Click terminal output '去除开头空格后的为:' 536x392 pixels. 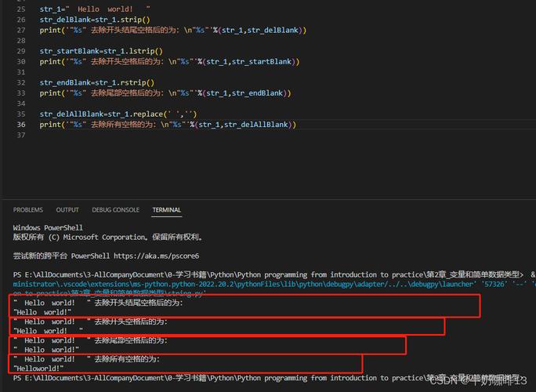131,321
